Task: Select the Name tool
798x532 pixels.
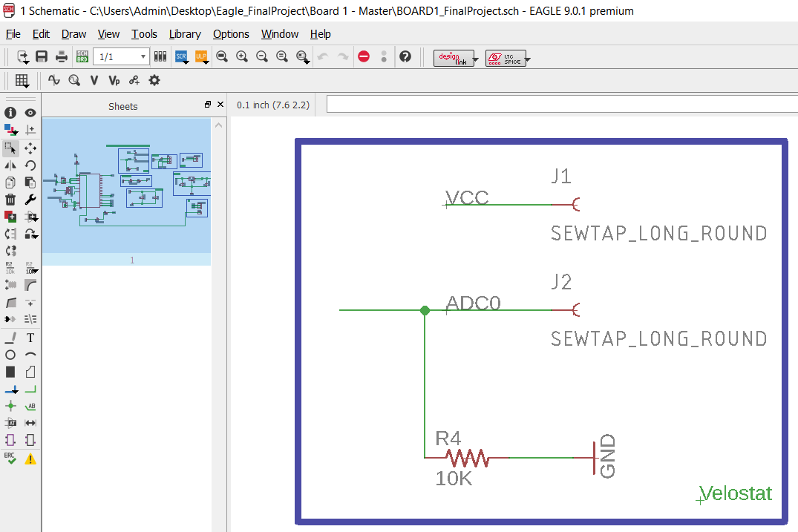Action: point(10,268)
